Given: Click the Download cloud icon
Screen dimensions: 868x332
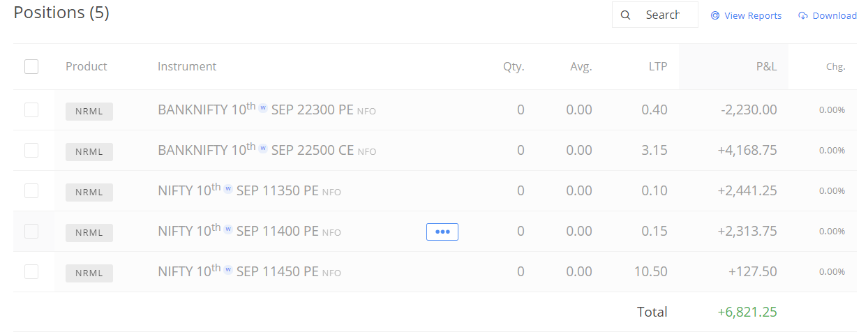Looking at the screenshot, I should (803, 15).
